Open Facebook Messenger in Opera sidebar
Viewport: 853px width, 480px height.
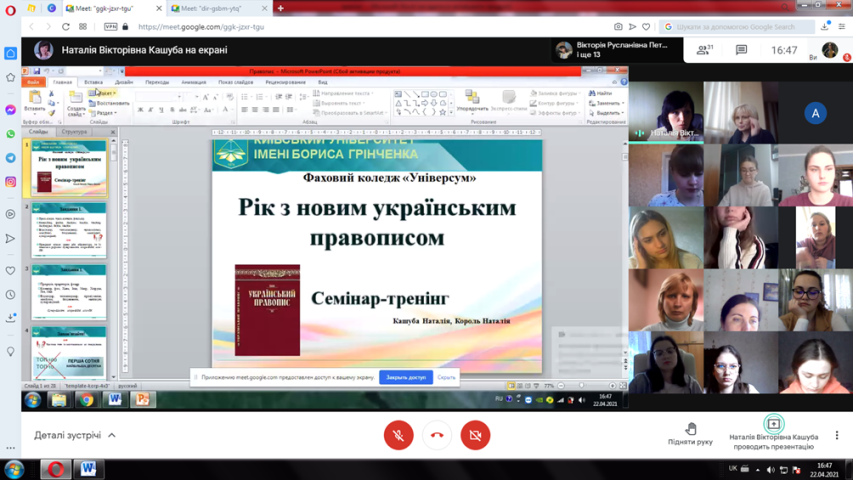coord(11,110)
